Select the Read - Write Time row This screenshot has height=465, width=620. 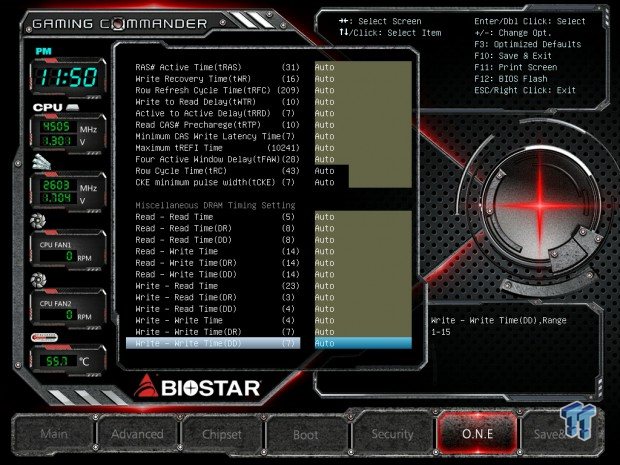[x=217, y=251]
